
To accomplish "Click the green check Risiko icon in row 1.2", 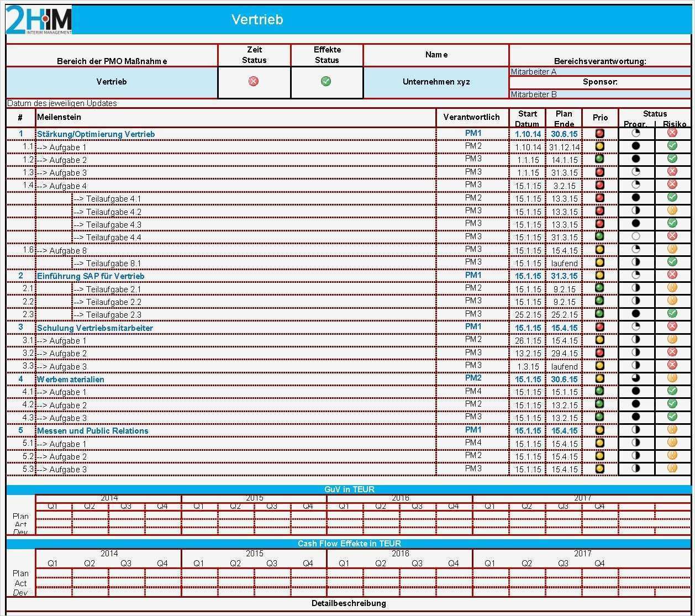I will (x=672, y=159).
